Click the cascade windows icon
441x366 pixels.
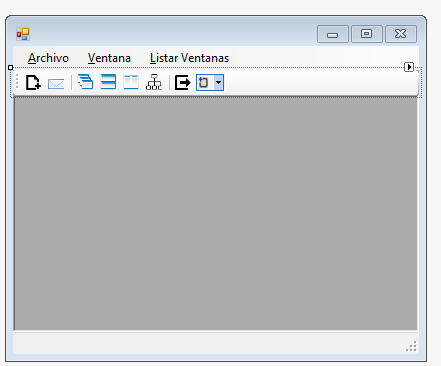(x=85, y=82)
